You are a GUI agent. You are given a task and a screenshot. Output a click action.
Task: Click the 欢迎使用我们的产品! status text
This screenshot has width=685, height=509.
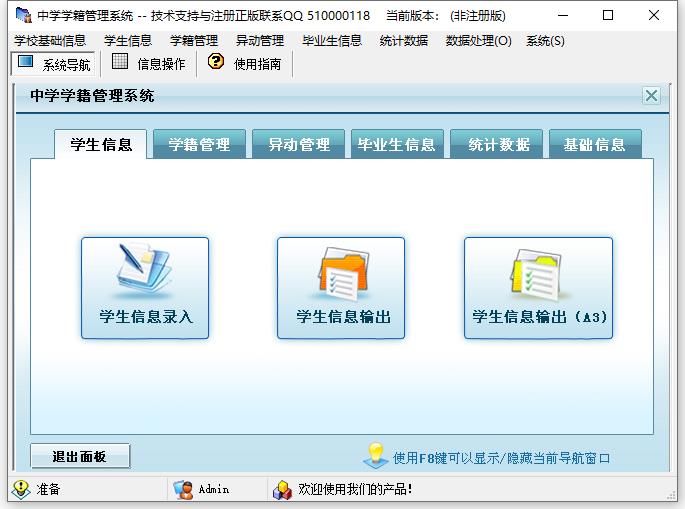(x=355, y=489)
